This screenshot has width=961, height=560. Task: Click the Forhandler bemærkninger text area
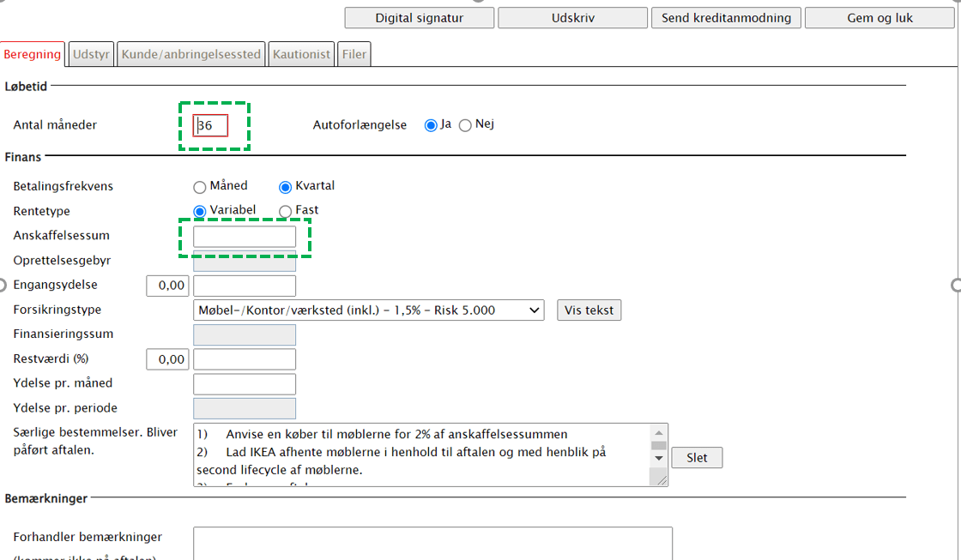[432, 543]
